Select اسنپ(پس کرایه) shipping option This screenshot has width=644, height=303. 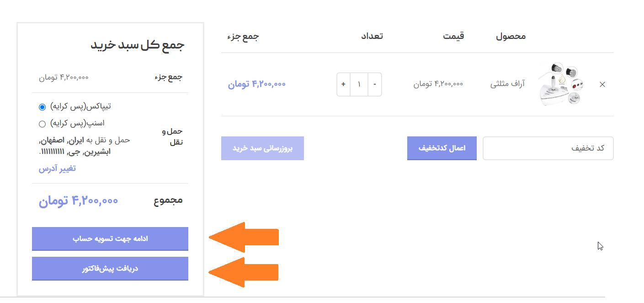[x=43, y=124]
